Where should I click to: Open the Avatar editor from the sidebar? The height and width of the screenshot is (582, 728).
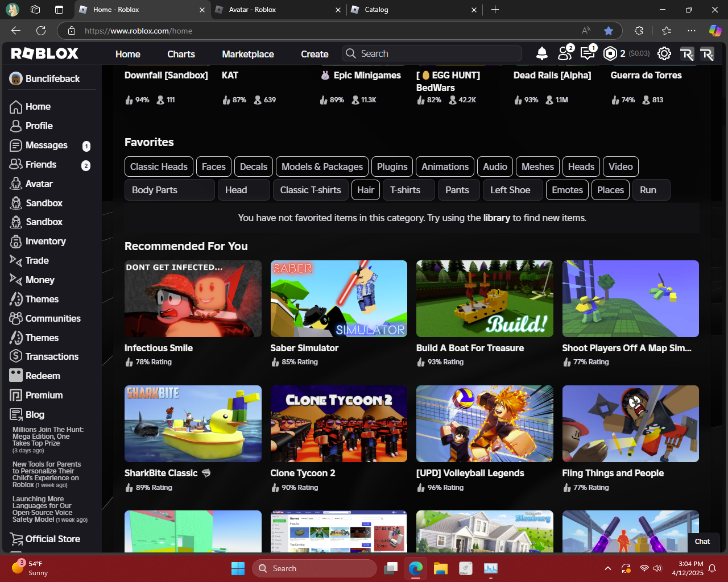[x=31, y=184]
